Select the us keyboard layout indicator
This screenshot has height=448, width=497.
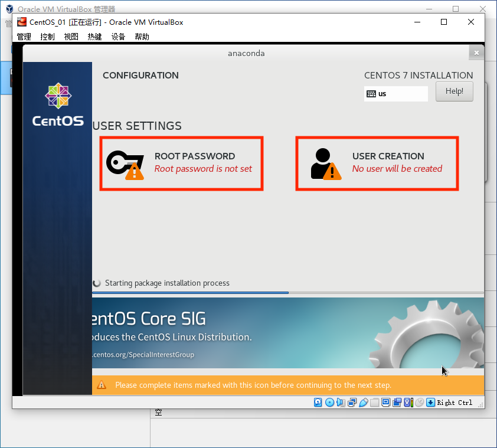tap(396, 94)
